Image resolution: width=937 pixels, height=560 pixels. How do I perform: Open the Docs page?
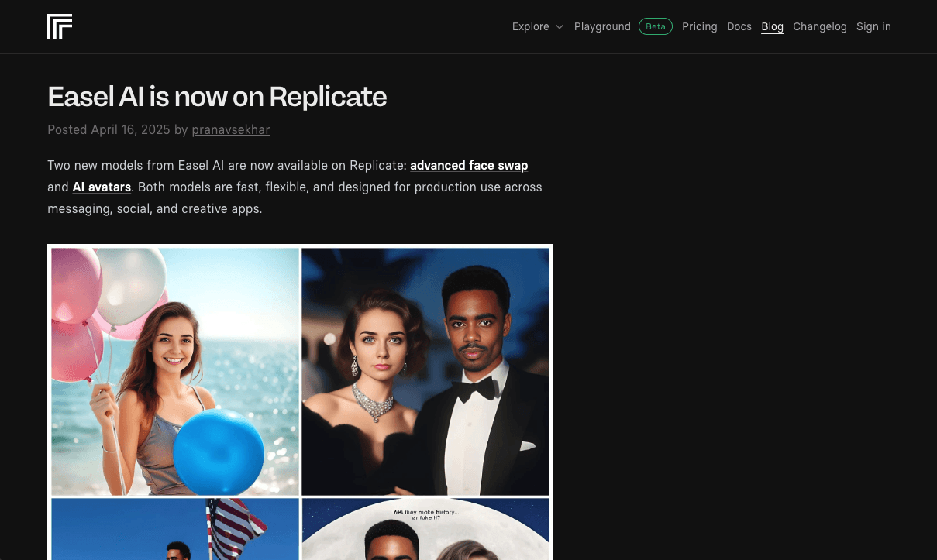click(x=739, y=26)
